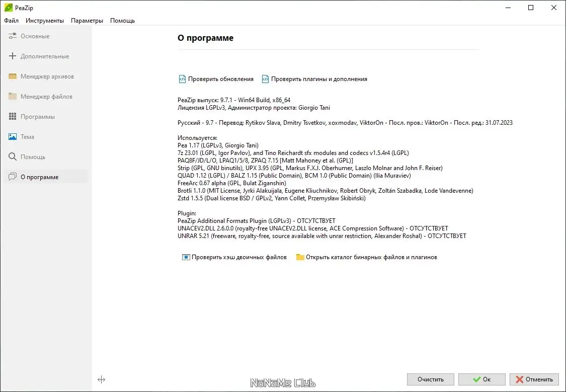Click the О программе speech-bubble icon
This screenshot has height=392, width=566.
(13, 177)
